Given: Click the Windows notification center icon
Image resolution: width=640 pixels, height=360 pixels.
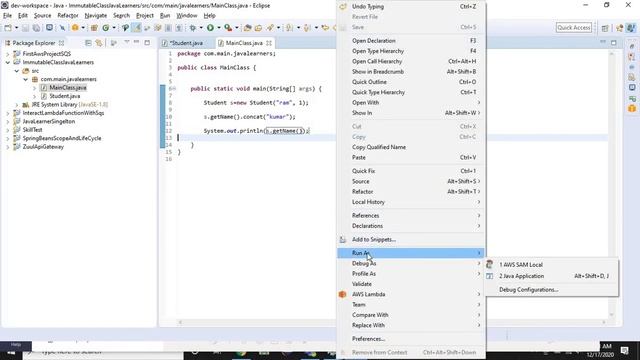Looking at the screenshot, I should pos(624,351).
